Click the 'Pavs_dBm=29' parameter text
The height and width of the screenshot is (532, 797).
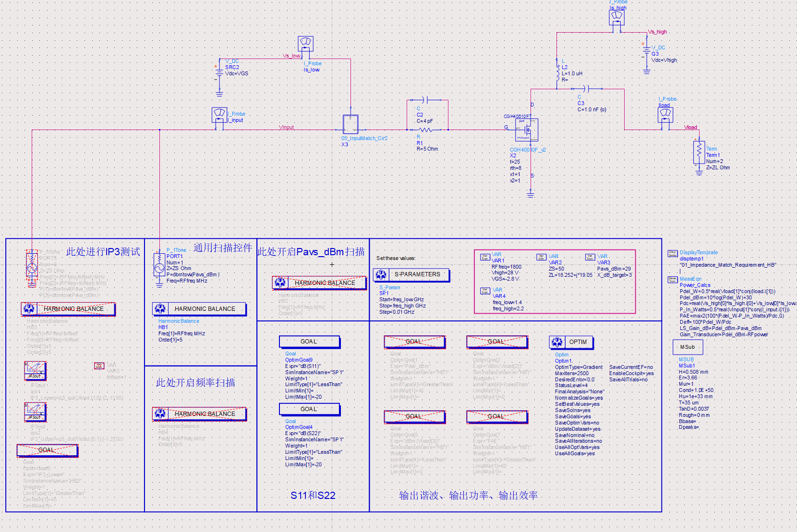[614, 269]
